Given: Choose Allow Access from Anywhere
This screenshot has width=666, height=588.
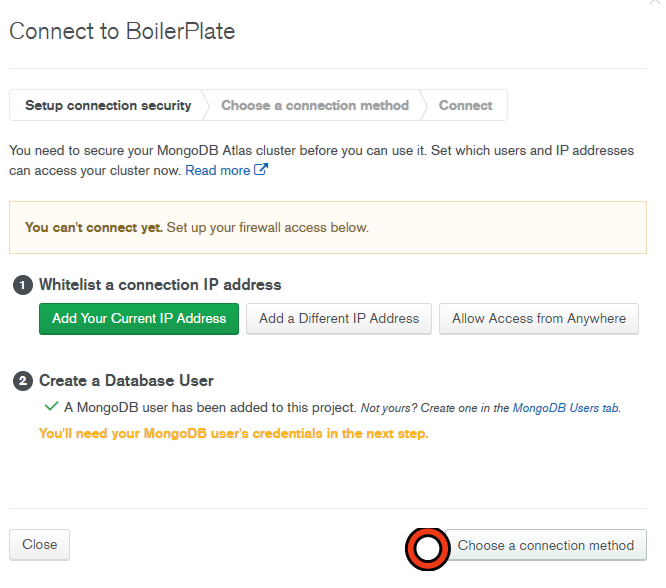Looking at the screenshot, I should pos(538,319).
